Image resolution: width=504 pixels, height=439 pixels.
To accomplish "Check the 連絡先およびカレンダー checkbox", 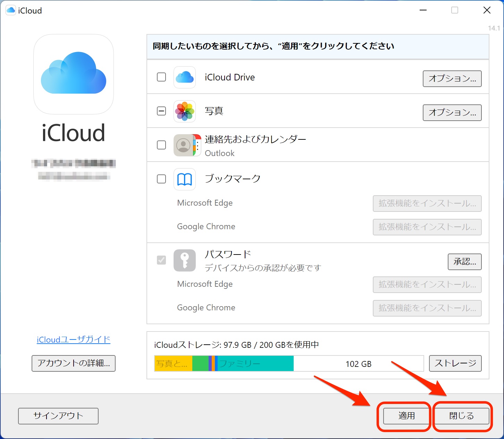I will coord(161,145).
